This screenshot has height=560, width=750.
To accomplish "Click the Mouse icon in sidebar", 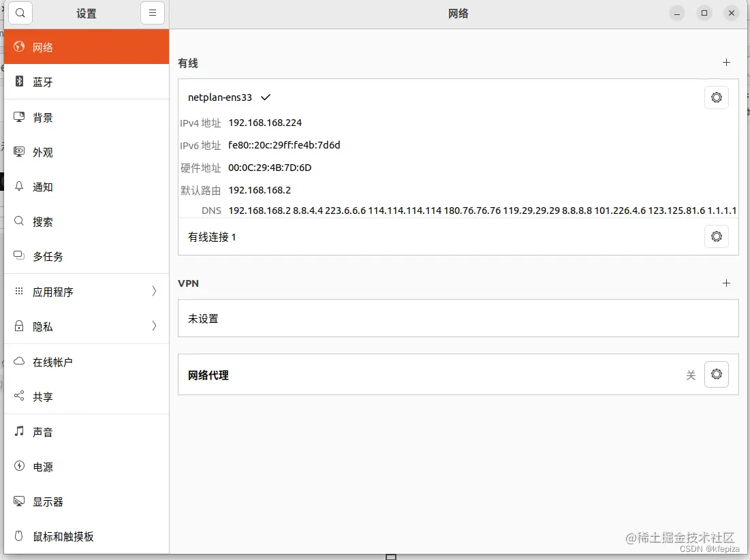I will point(19,535).
